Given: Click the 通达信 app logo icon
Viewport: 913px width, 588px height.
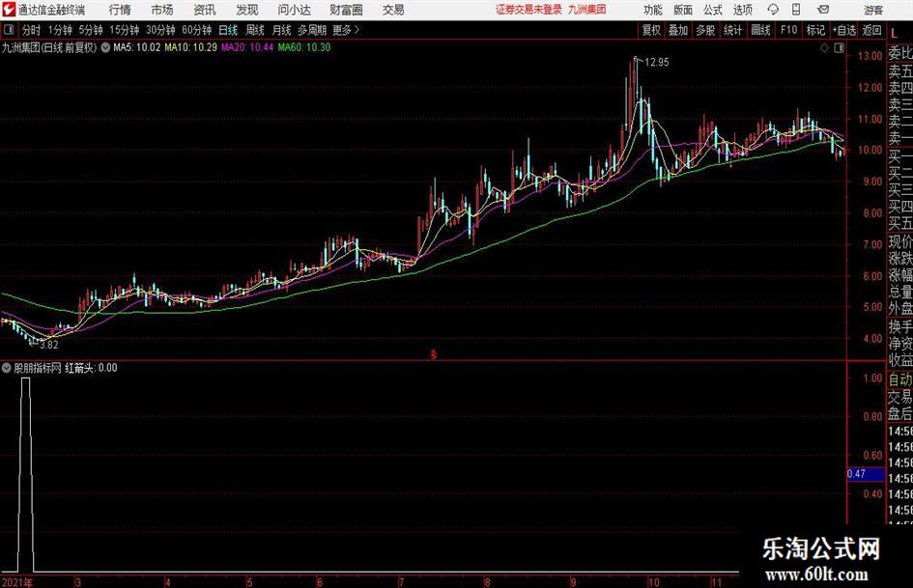Looking at the screenshot, I should (10, 10).
